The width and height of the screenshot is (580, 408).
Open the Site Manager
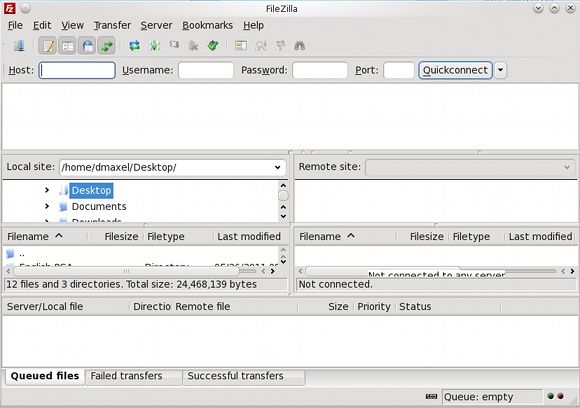(19, 46)
